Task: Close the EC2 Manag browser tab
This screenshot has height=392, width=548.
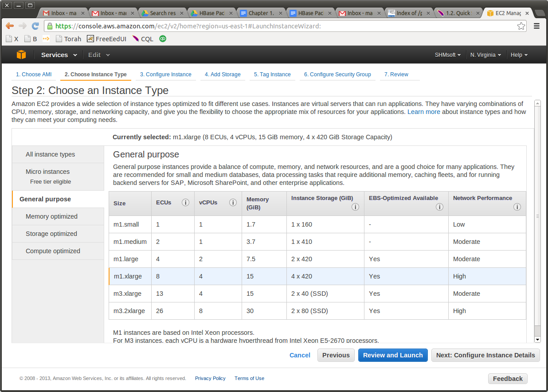Action: click(527, 13)
